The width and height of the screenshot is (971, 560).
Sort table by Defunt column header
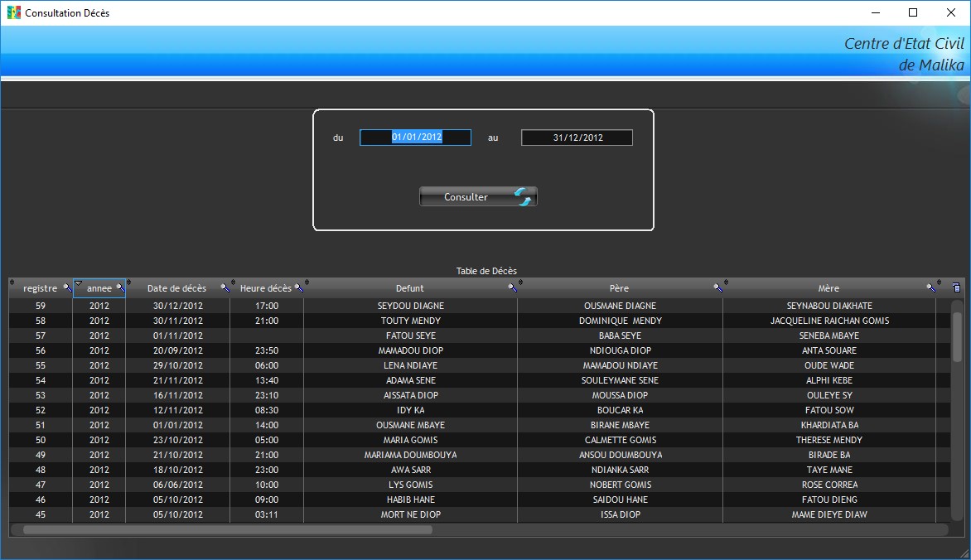(409, 288)
